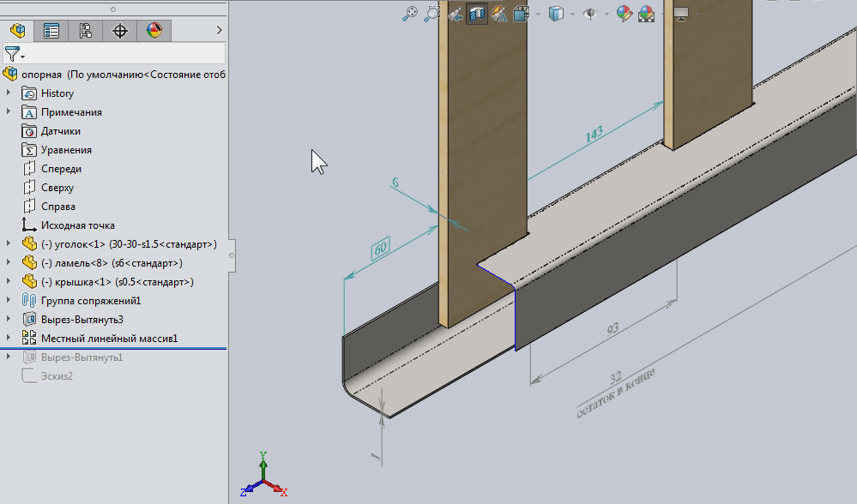Viewport: 857px width, 504px height.
Task: Select the Zoom to Area tool
Action: point(432,14)
